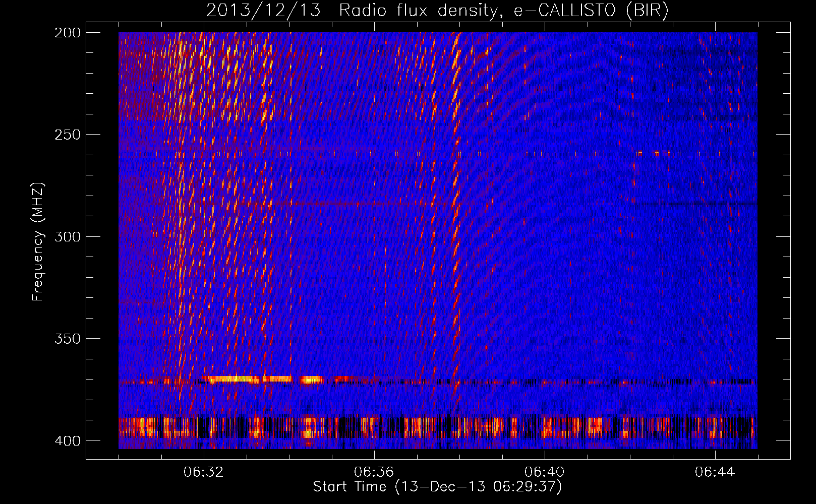Viewport: 816px width, 504px height.
Task: Click the 400 frequency tick label
Action: point(67,440)
